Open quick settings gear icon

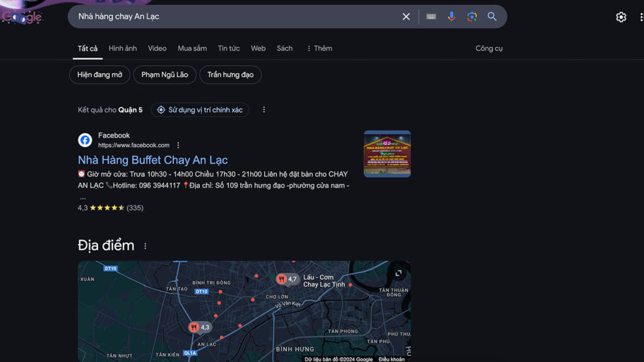click(621, 17)
